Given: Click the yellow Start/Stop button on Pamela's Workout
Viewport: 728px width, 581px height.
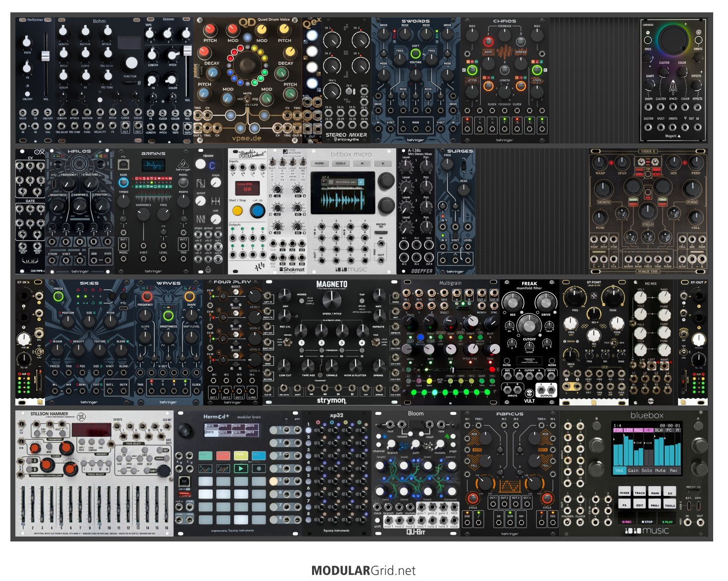Looking at the screenshot, I should 238,211.
